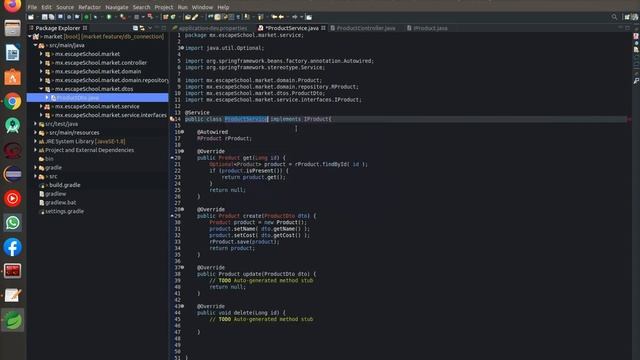Toggle the code fold at line 16 @Autowired
The height and width of the screenshot is (360, 640).
tap(182, 132)
